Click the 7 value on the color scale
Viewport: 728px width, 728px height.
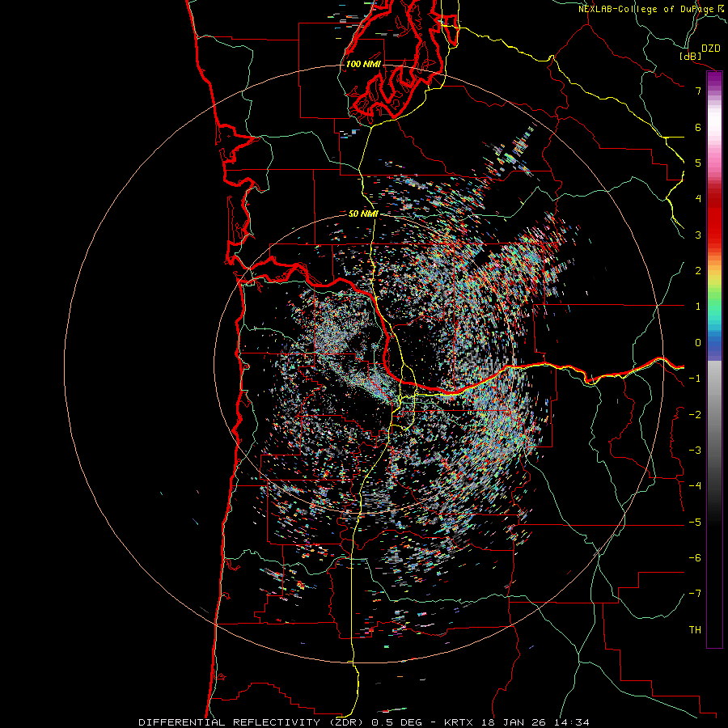tap(698, 91)
